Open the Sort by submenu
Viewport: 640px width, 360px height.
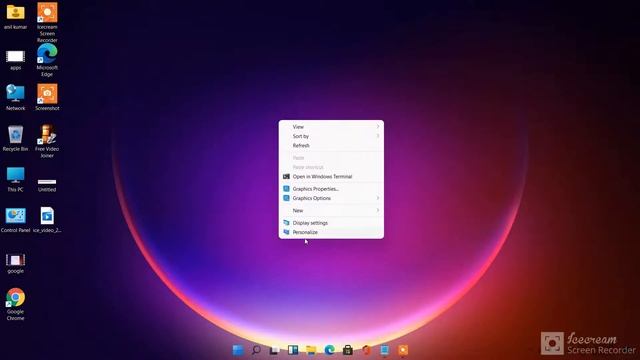pos(331,136)
